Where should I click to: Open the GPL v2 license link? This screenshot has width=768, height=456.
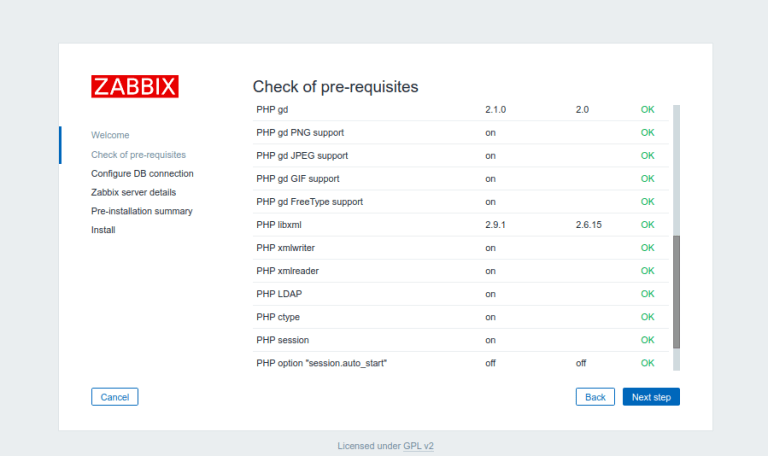418,446
